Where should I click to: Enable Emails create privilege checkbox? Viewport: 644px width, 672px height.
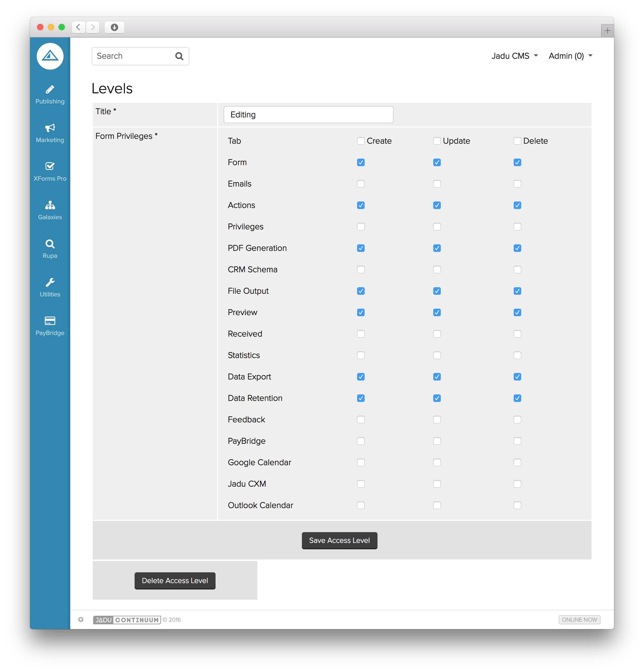[361, 184]
